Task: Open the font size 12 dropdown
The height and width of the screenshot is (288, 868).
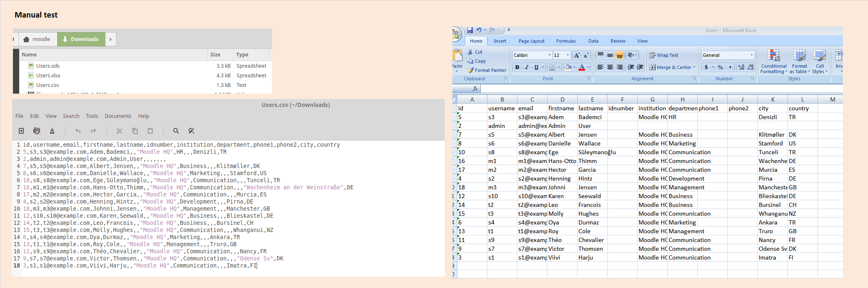Action: (x=568, y=55)
